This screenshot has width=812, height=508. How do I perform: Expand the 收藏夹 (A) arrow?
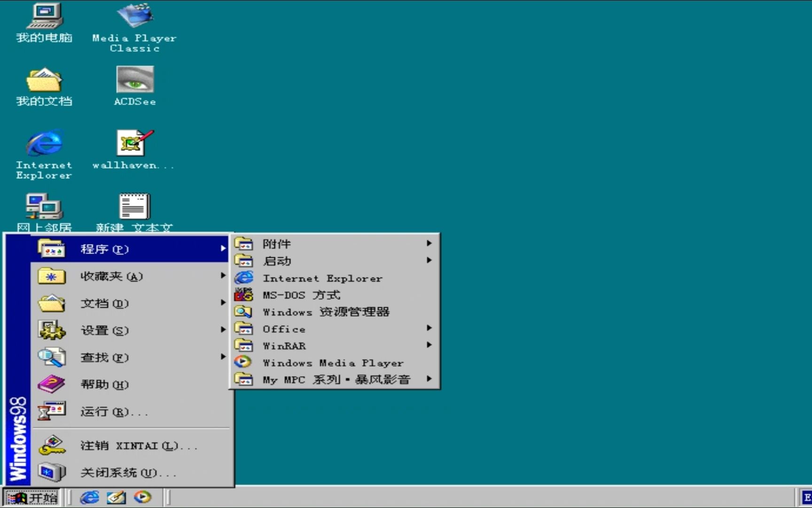coord(223,275)
